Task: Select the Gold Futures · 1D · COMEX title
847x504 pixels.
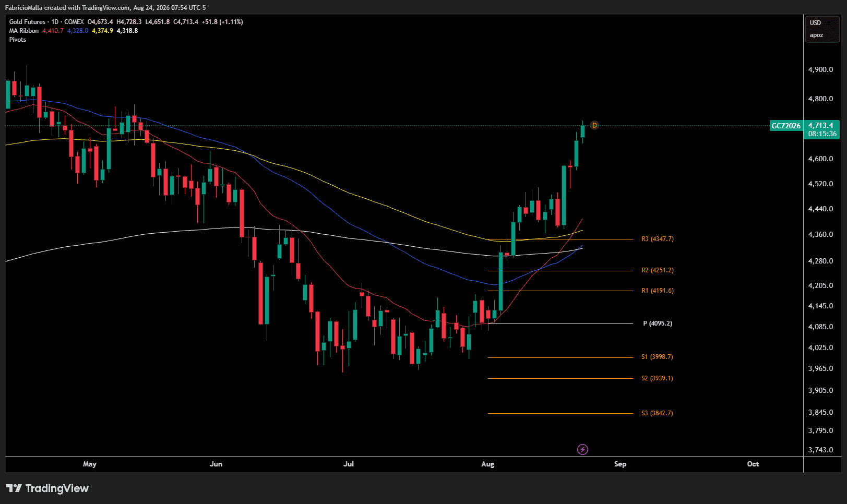Action: [x=46, y=22]
